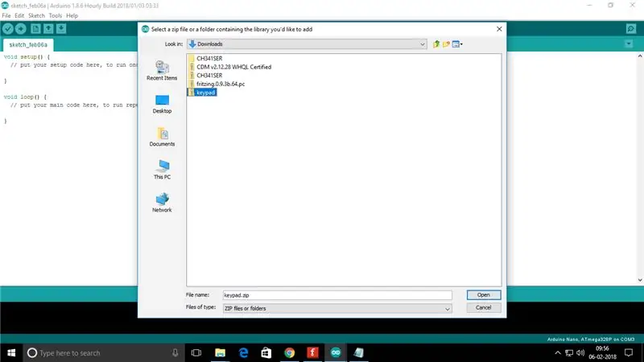Select CDM v2.12.28 WHQL Certified file
644x362 pixels.
click(229, 67)
